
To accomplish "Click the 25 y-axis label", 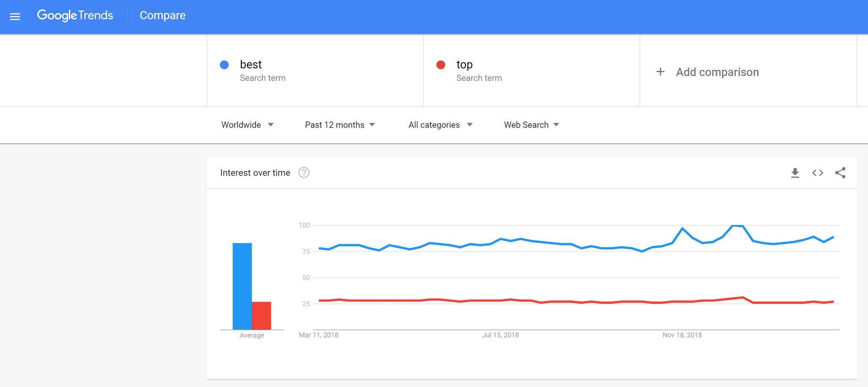I will pos(306,304).
